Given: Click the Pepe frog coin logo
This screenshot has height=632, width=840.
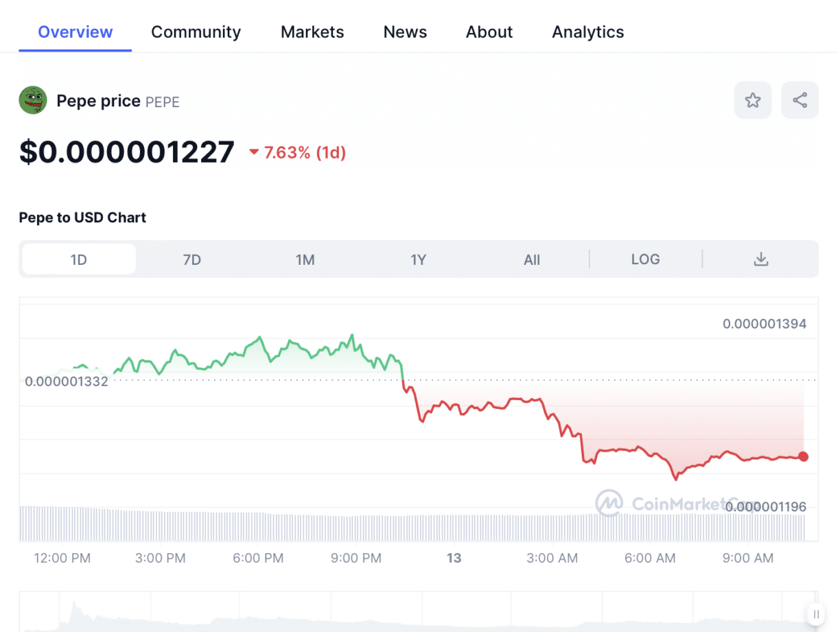Looking at the screenshot, I should tap(33, 101).
